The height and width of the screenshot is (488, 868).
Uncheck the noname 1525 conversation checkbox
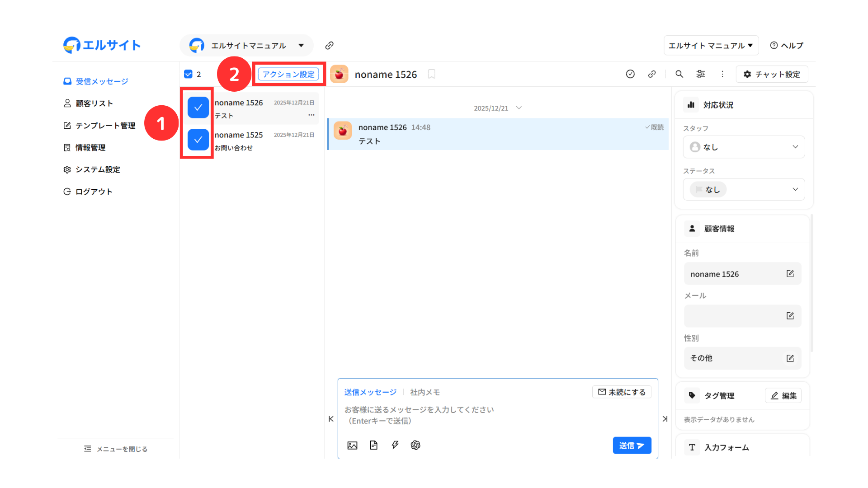(x=198, y=140)
